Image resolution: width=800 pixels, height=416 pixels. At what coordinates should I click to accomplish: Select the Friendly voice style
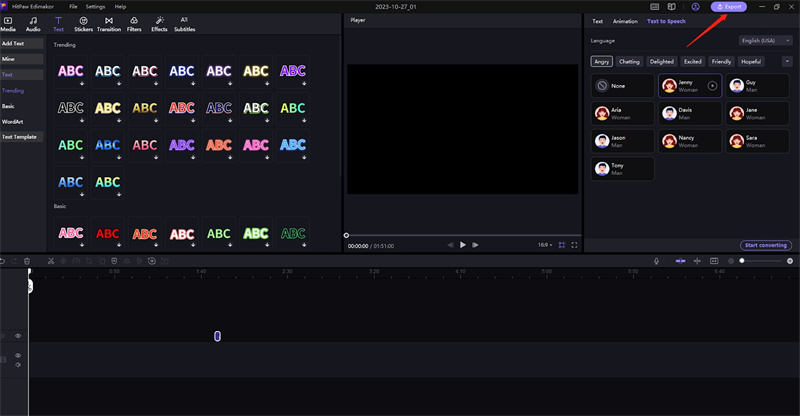click(721, 61)
